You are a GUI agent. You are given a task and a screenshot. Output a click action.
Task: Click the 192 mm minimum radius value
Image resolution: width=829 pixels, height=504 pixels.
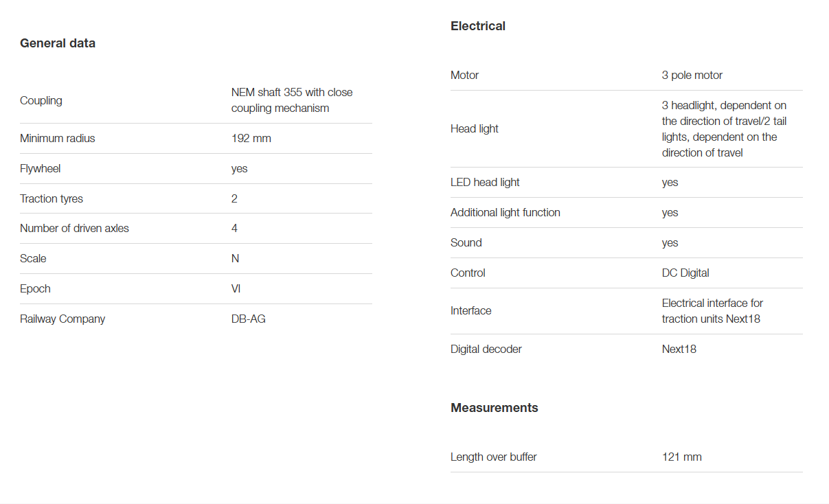[251, 139]
